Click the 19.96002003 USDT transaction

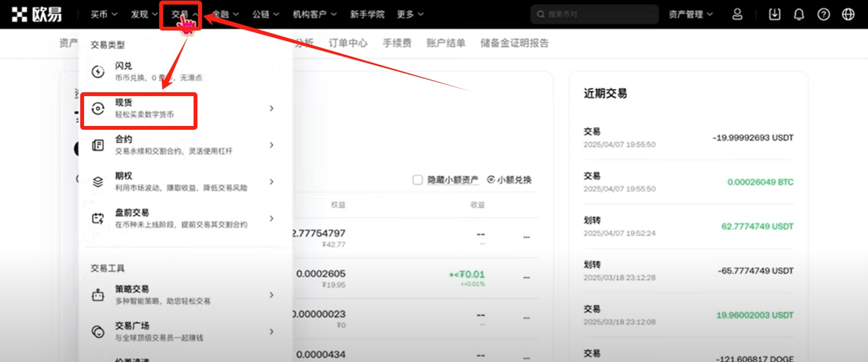[688, 315]
